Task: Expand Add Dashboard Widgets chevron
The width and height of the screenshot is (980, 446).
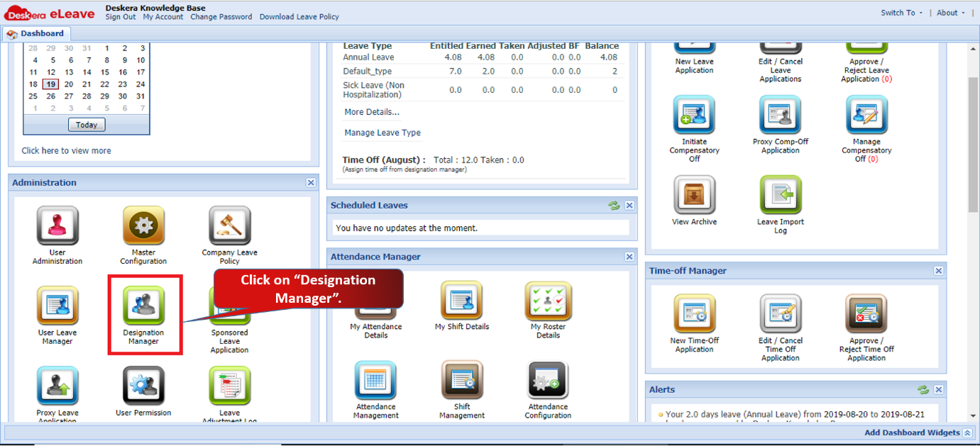Action: tap(967, 433)
